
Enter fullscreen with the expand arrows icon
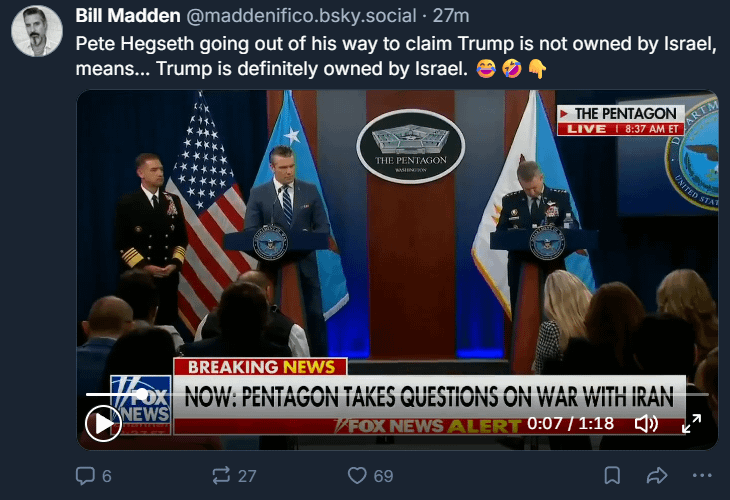tap(691, 424)
